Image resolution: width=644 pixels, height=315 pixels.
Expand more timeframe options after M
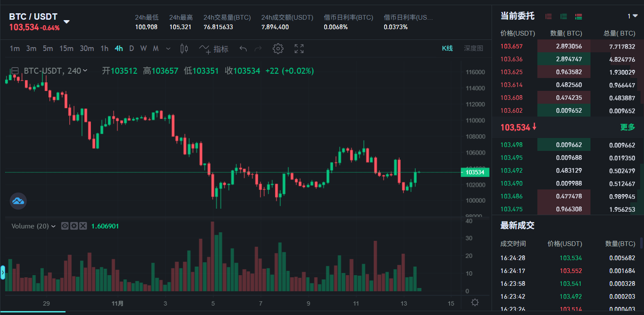coord(168,49)
